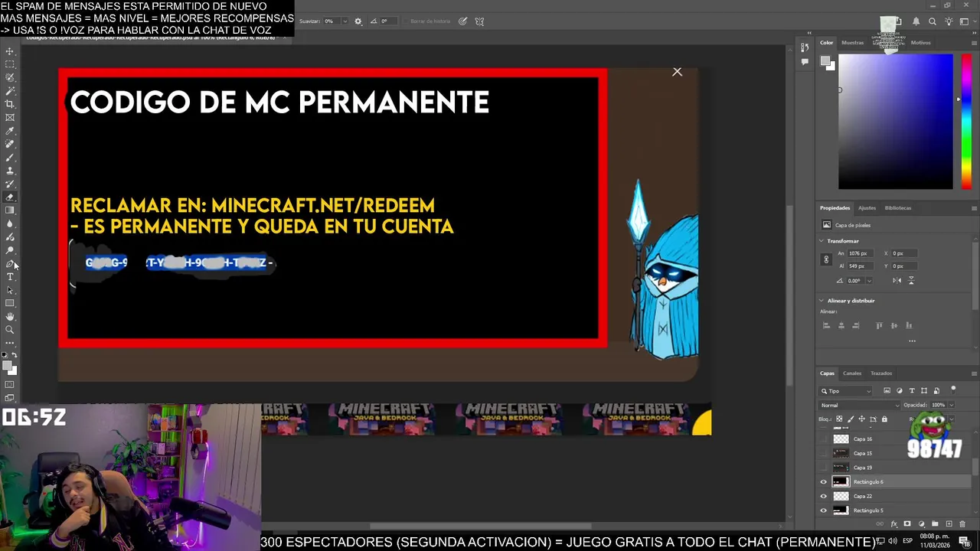Select the Clone Stamp tool
The image size is (980, 551).
point(10,171)
